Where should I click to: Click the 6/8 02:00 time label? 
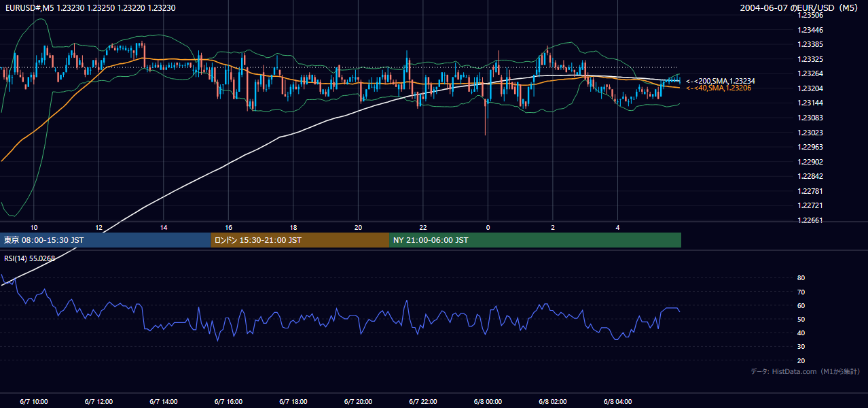point(553,402)
